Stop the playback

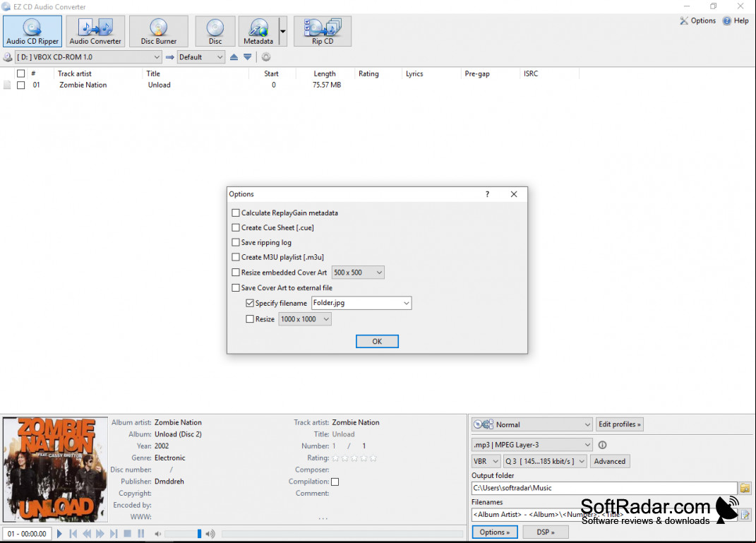coord(127,533)
